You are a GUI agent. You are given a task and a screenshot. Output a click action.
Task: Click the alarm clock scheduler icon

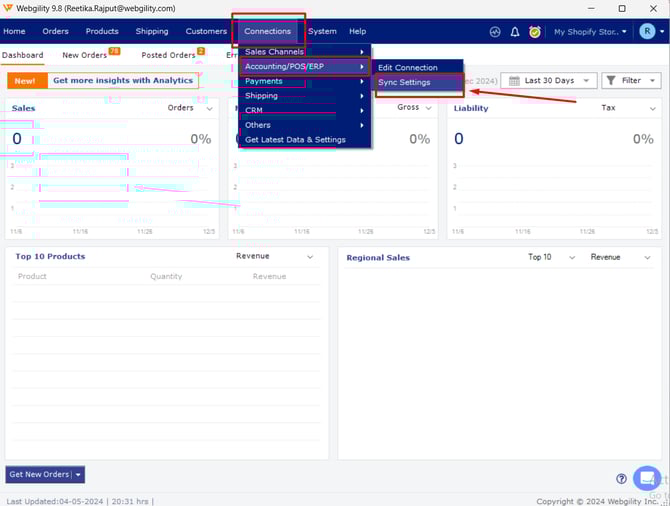point(535,32)
